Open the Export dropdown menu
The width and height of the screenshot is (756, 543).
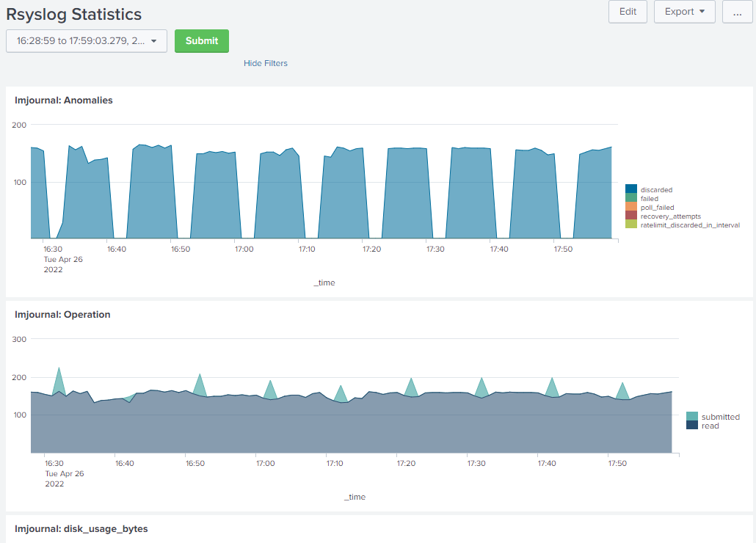(x=684, y=12)
